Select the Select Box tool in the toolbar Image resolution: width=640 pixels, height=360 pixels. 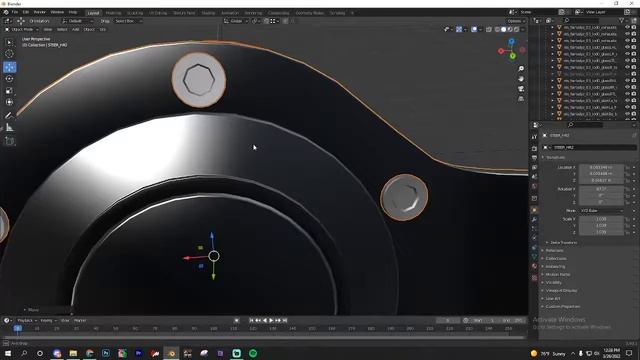(9, 42)
